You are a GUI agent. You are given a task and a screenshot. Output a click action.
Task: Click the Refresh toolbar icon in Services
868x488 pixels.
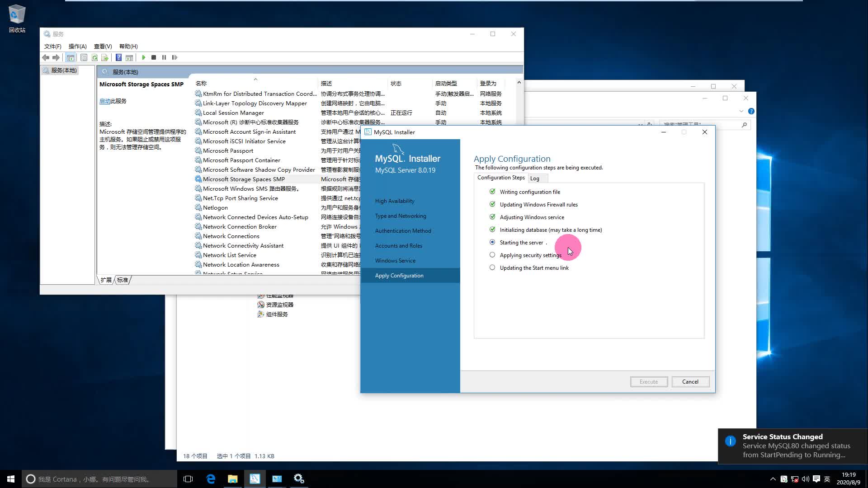tap(94, 57)
